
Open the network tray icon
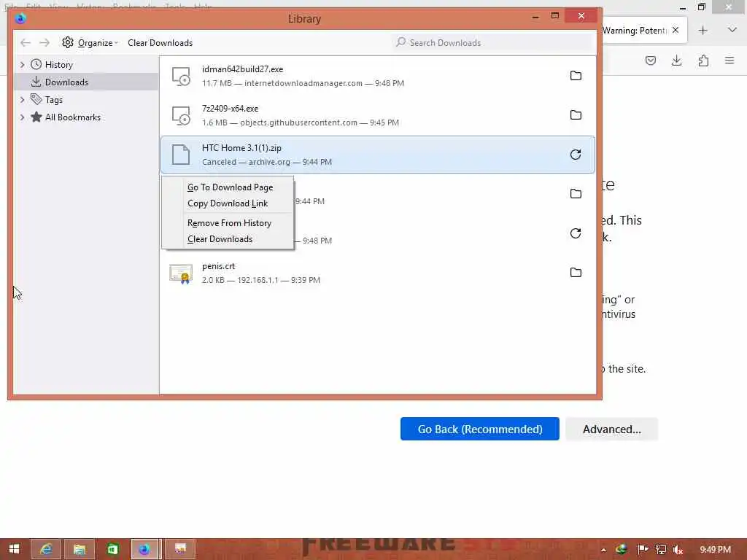tap(661, 550)
